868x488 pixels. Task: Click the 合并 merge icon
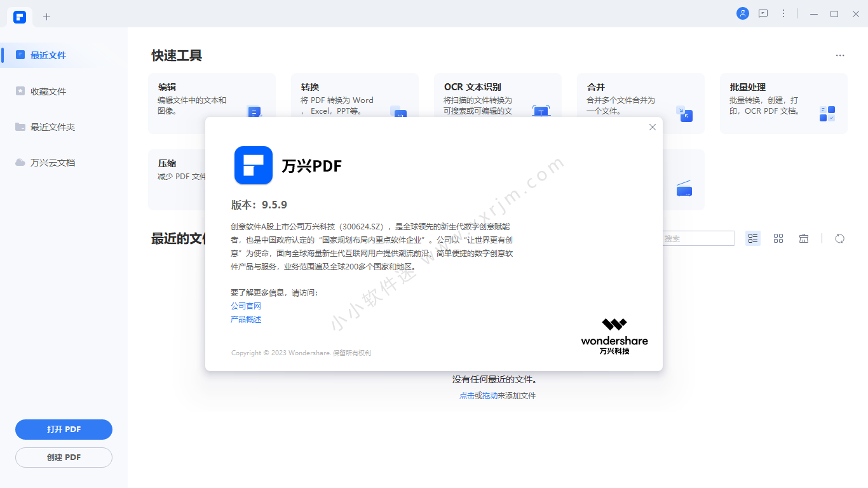[684, 114]
